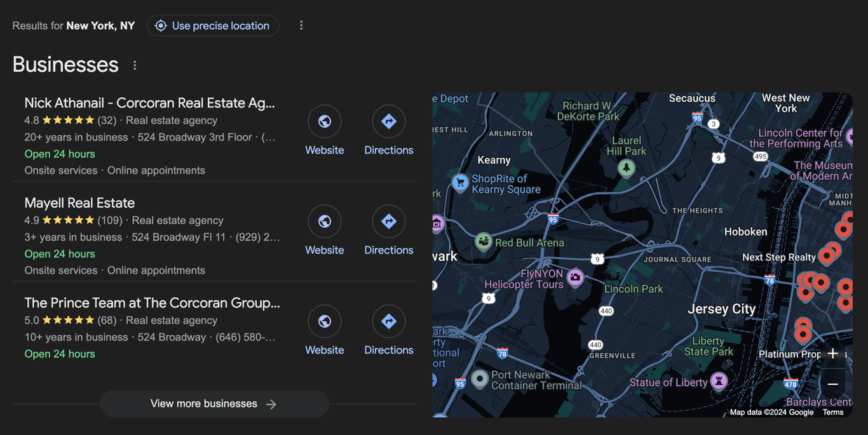Zoom in on the map
The image size is (868, 435).
[833, 353]
